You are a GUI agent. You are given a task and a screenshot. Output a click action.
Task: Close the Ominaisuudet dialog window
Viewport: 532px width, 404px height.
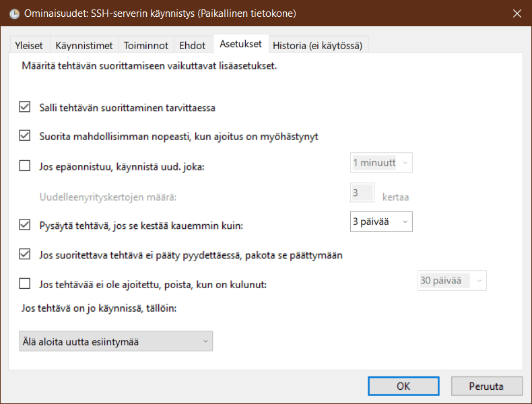pyautogui.click(x=517, y=13)
